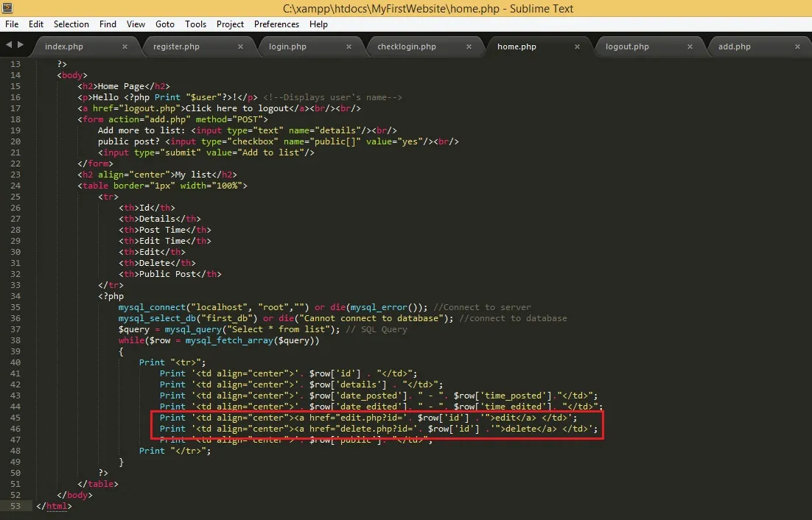This screenshot has width=812, height=520.
Task: Click the delete.php?id= string on line 46
Action: tap(377, 429)
